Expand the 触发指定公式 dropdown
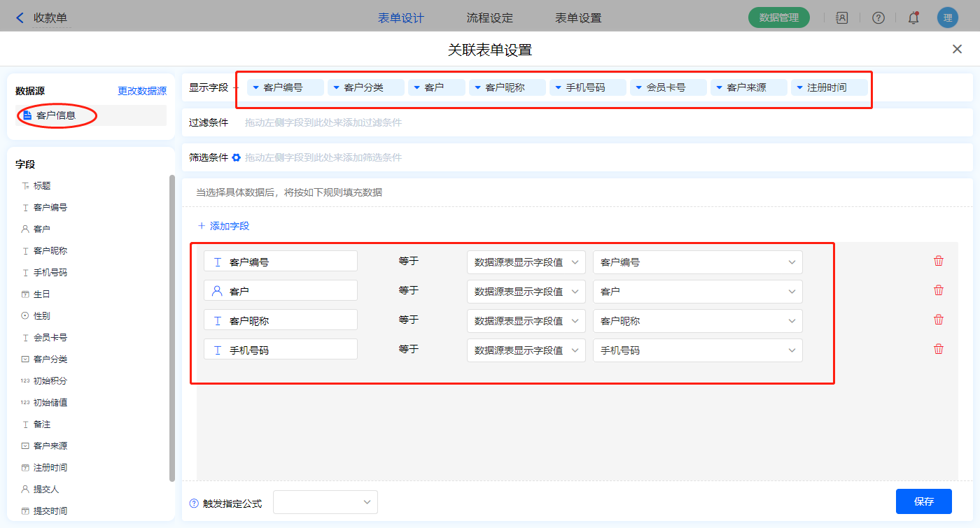 [x=325, y=502]
